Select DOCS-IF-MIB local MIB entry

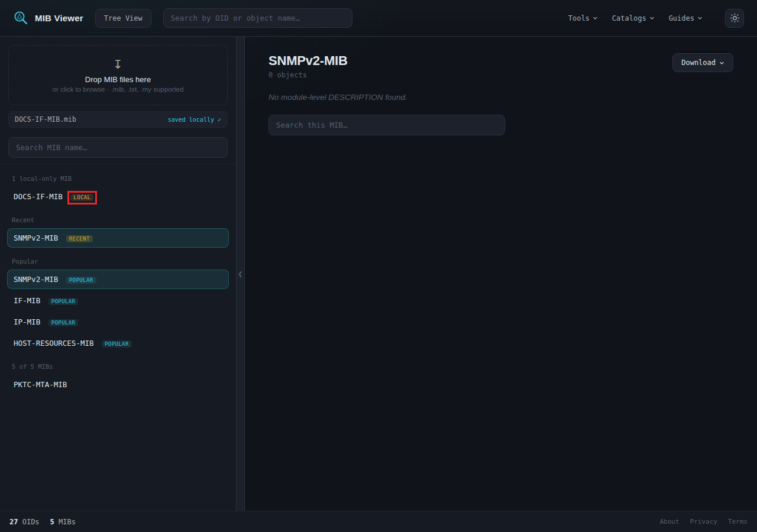(x=118, y=197)
